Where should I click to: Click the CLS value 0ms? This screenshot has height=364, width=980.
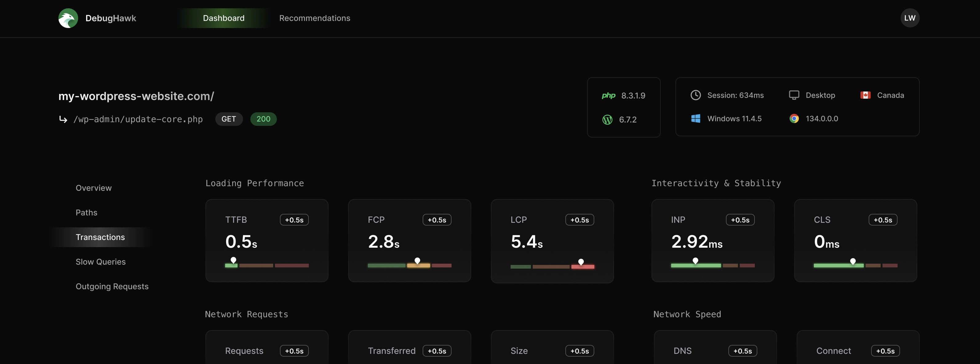coord(827,242)
